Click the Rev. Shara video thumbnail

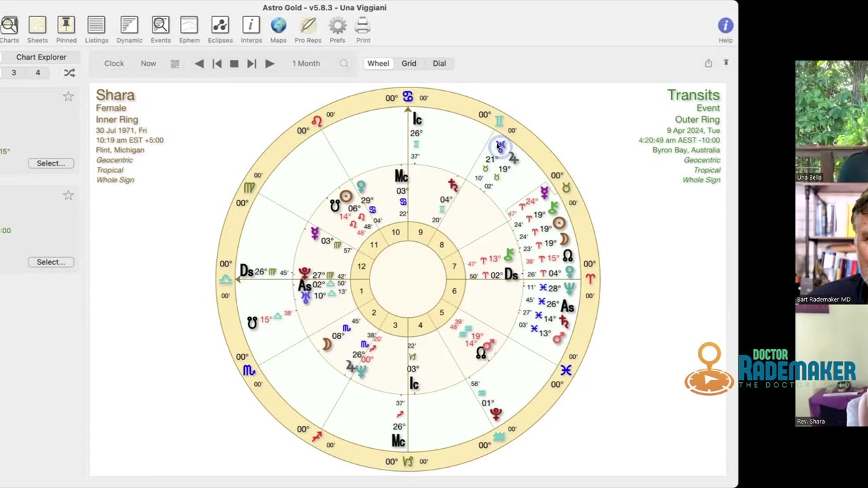[831, 366]
